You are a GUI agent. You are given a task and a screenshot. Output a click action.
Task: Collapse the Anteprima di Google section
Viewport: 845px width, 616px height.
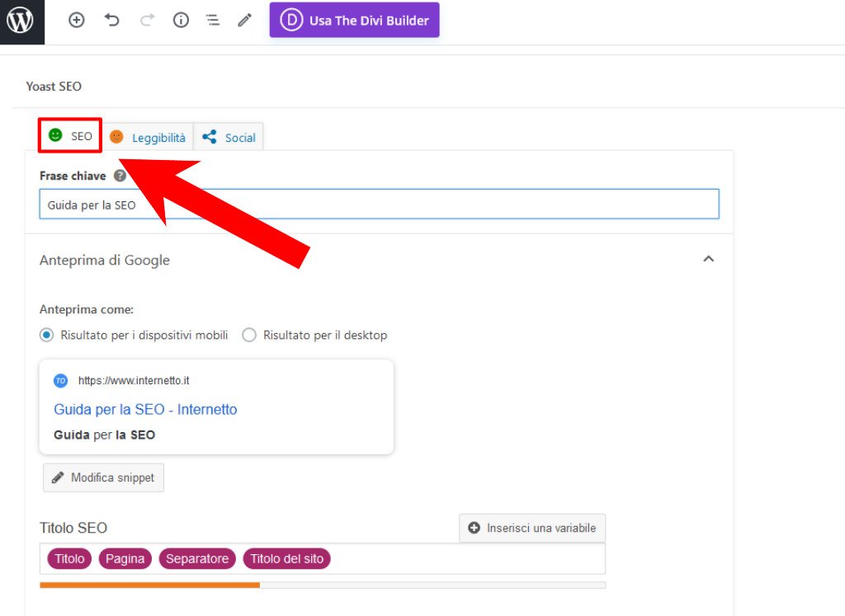coord(708,260)
